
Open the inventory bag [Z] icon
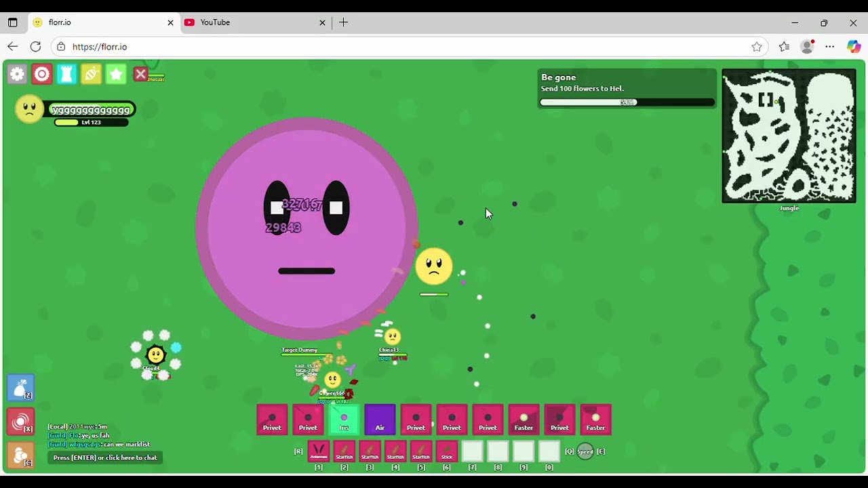pos(20,387)
